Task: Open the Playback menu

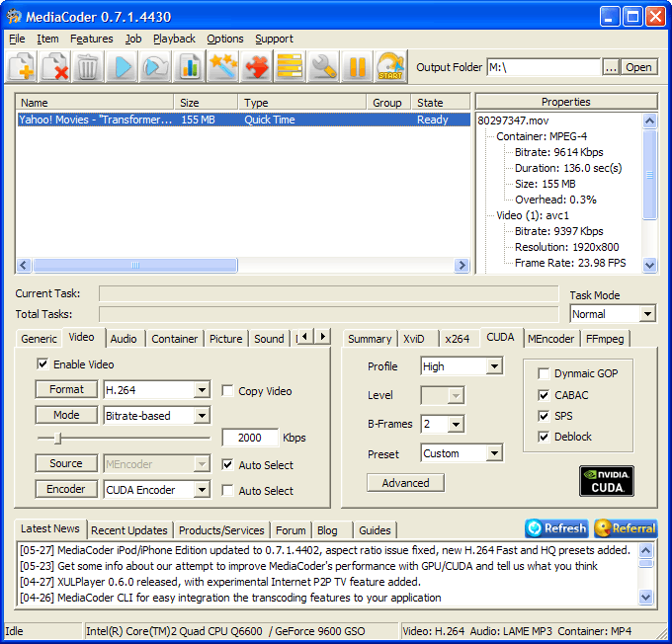Action: [174, 39]
